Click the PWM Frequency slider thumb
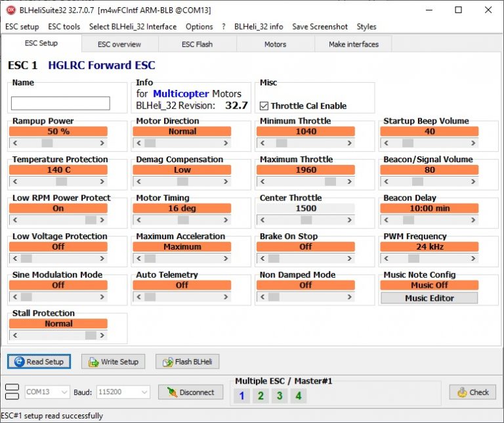The width and height of the screenshot is (504, 423). [x=413, y=258]
